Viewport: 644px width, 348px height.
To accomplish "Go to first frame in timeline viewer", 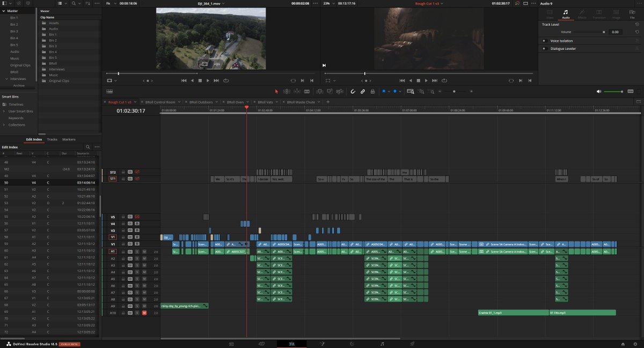I will [x=402, y=80].
